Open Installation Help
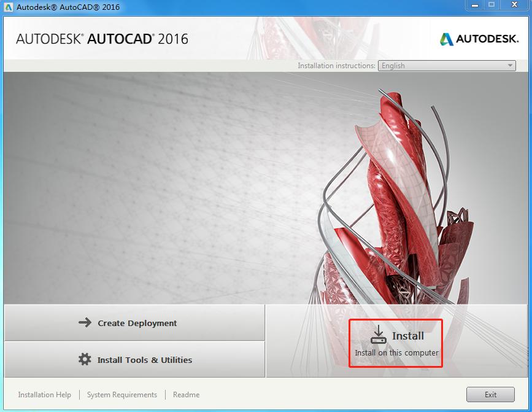This screenshot has width=532, height=412. point(44,395)
